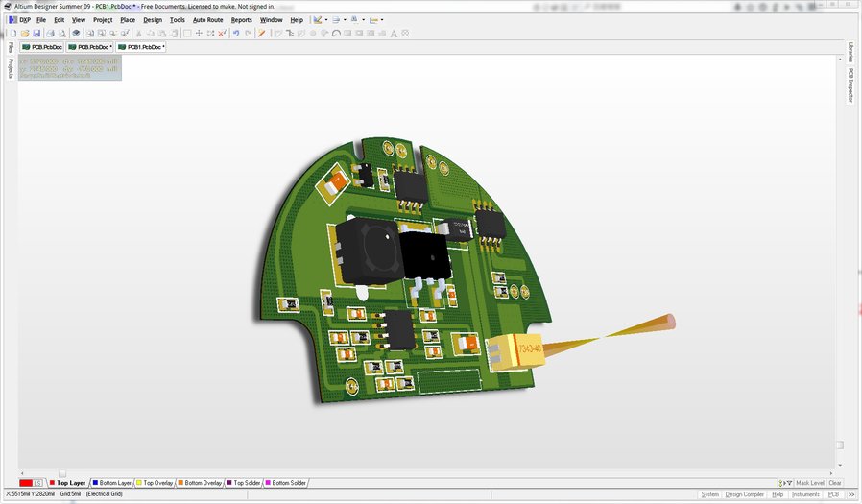Open the Libraries side panel

[850, 53]
